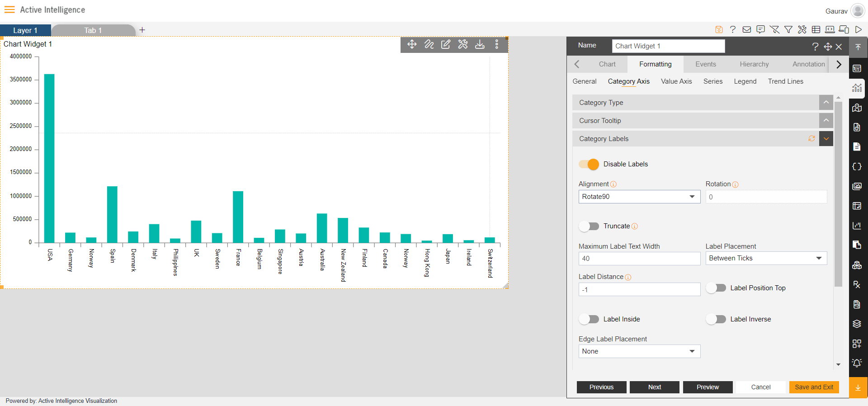This screenshot has height=406, width=868.
Task: Select the Layer 1 tab
Action: click(x=25, y=30)
